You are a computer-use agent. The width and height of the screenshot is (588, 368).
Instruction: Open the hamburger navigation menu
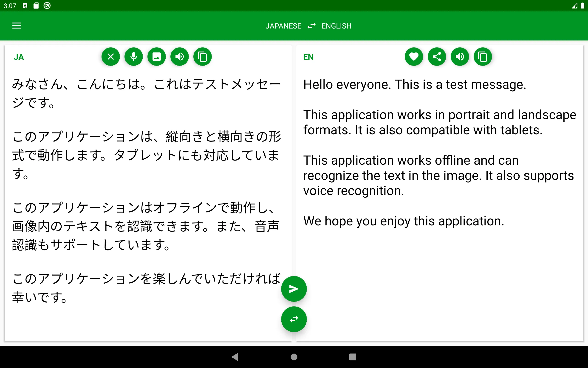click(x=17, y=26)
